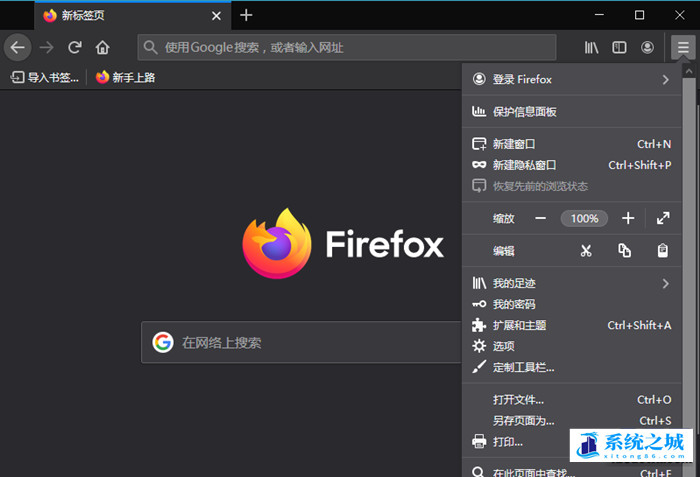Click the 定制工具栏 paintbrush icon
The height and width of the screenshot is (477, 700).
pos(479,368)
